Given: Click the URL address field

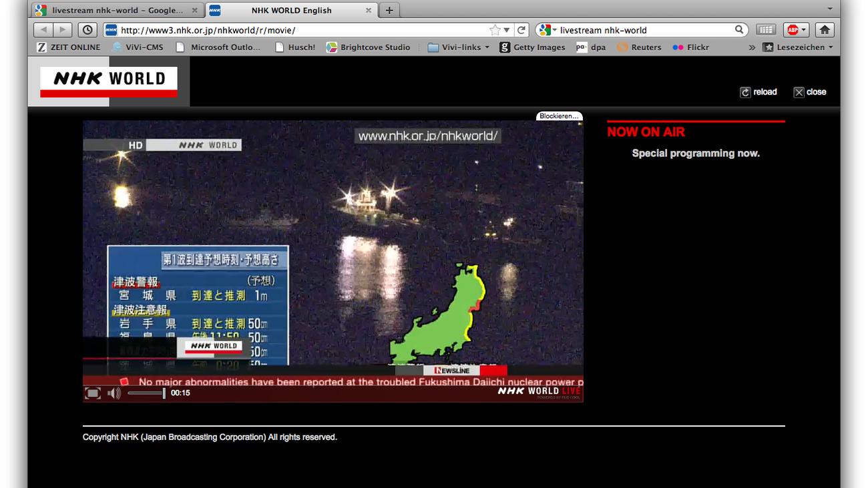Looking at the screenshot, I should click(x=300, y=30).
